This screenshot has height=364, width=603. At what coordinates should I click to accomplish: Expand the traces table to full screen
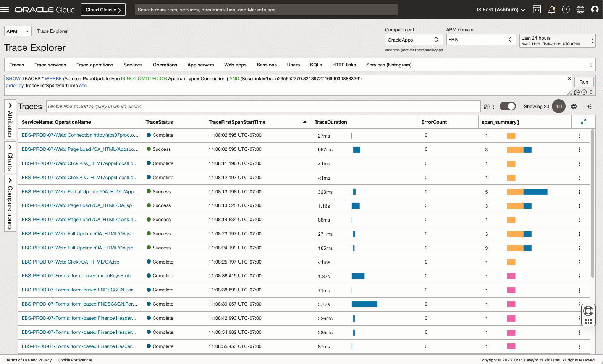pos(583,121)
